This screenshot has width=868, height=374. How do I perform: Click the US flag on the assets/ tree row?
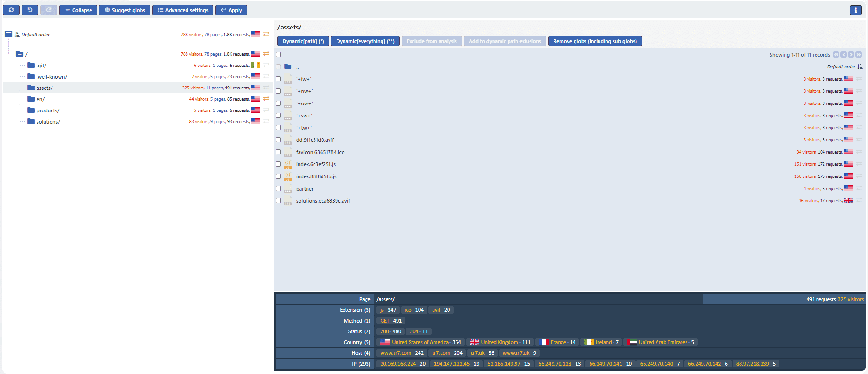click(x=255, y=88)
